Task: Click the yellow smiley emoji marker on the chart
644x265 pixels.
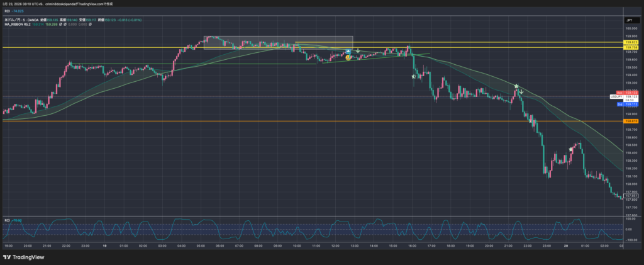Action: pos(348,57)
